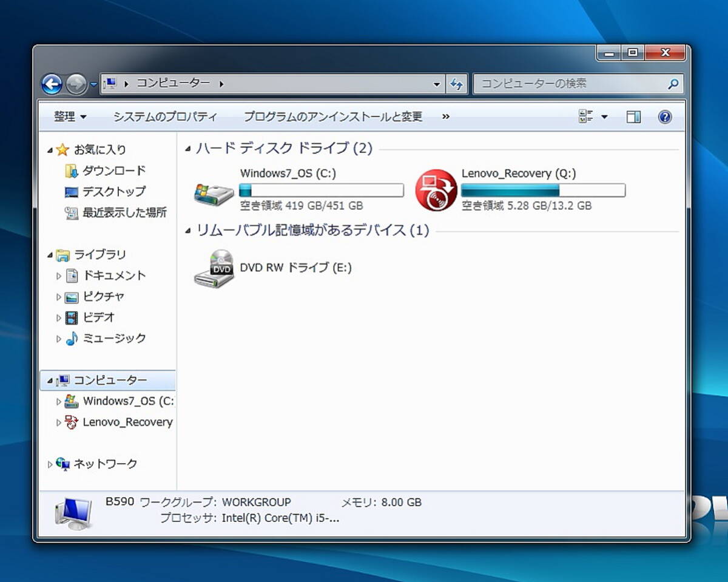Collapse the コンピューター tree node
728x582 pixels.
point(50,381)
